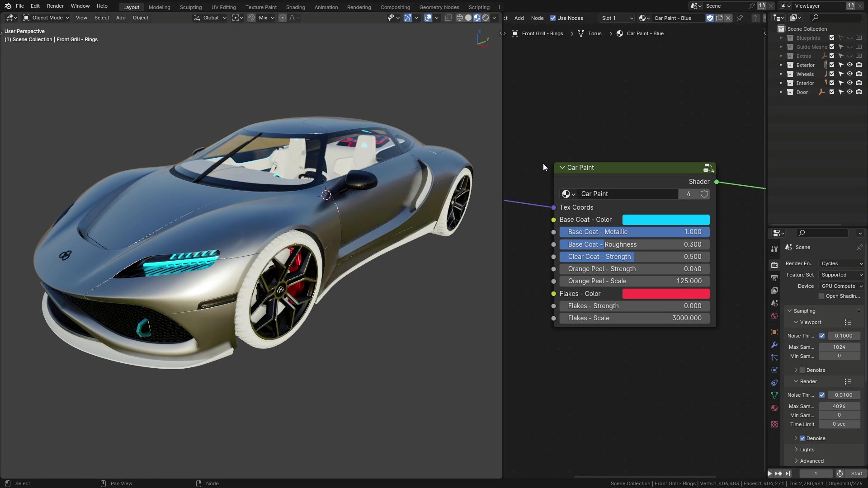Toggle fake user shield for Car Paint - Blue
This screenshot has height=488, width=868.
[x=710, y=18]
